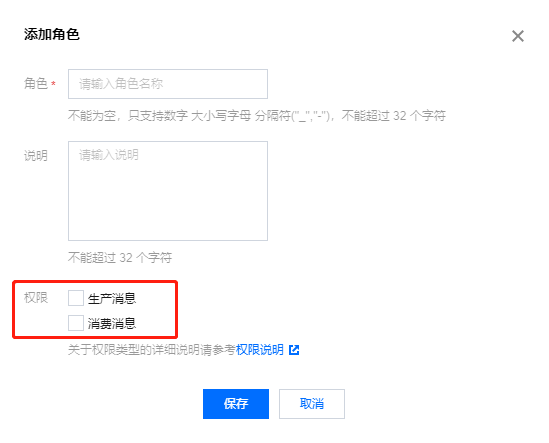Image resolution: width=549 pixels, height=443 pixels.
Task: Enable the 消费消息 permission checkbox
Action: [x=76, y=323]
